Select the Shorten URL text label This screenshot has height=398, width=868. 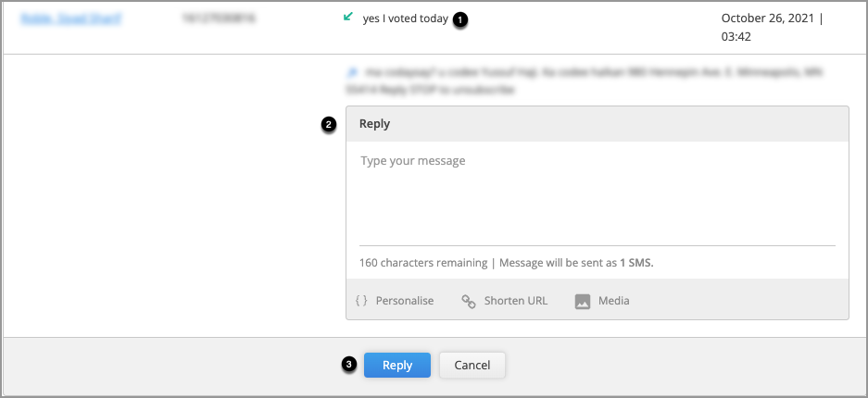pos(516,301)
